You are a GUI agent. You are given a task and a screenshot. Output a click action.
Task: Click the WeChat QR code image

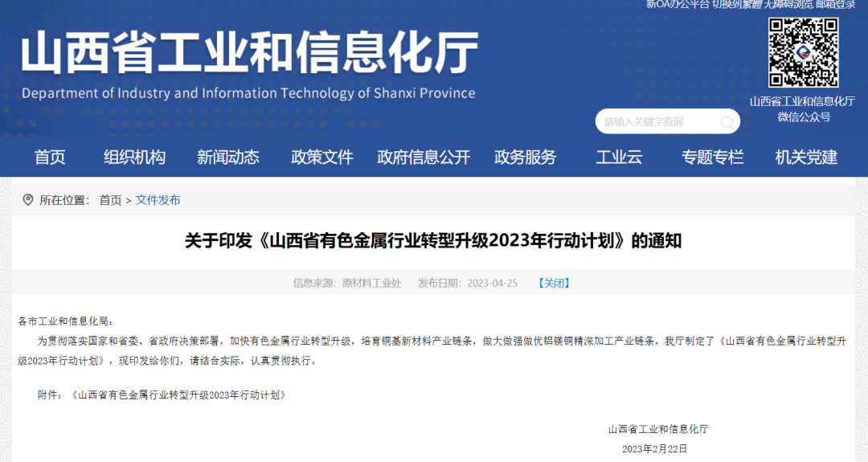tap(803, 53)
